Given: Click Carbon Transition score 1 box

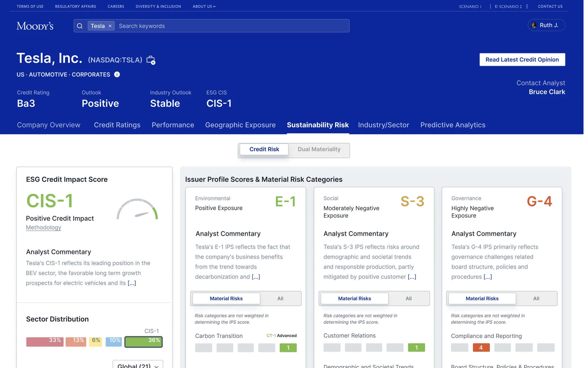Looking at the screenshot, I should point(288,348).
